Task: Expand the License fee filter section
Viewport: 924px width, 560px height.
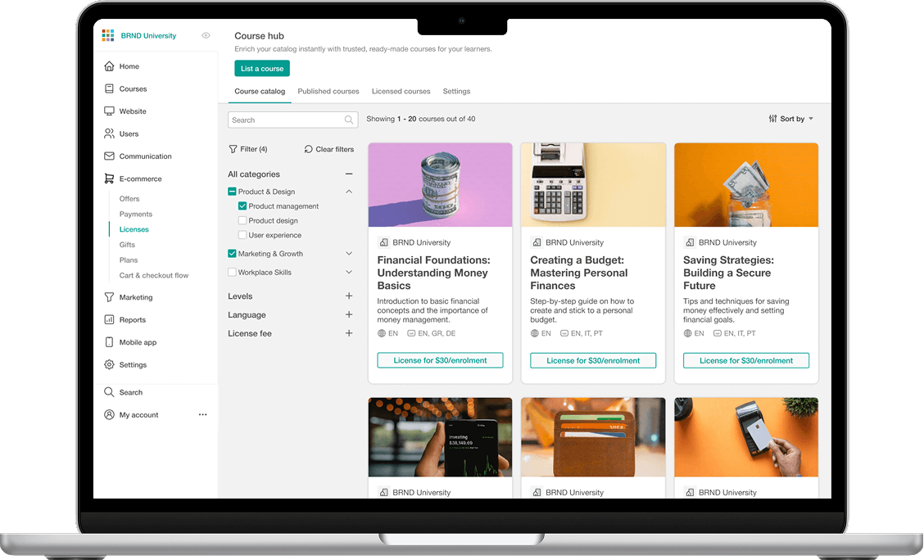Action: click(348, 333)
